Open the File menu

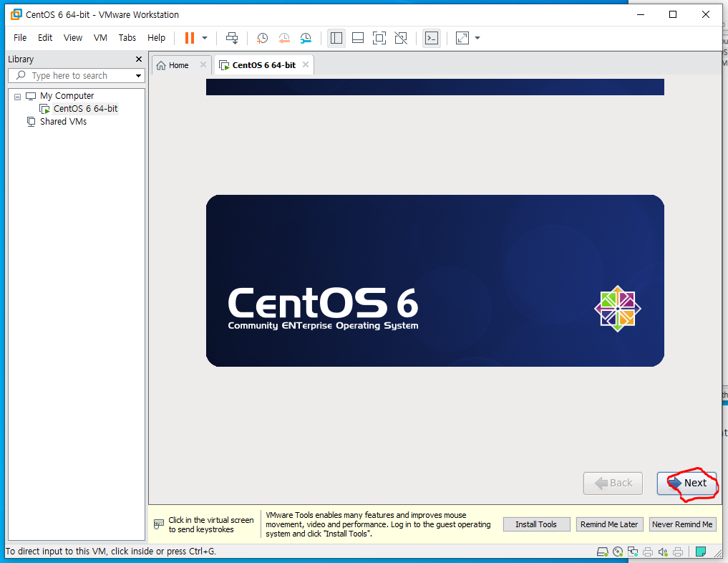[x=20, y=38]
